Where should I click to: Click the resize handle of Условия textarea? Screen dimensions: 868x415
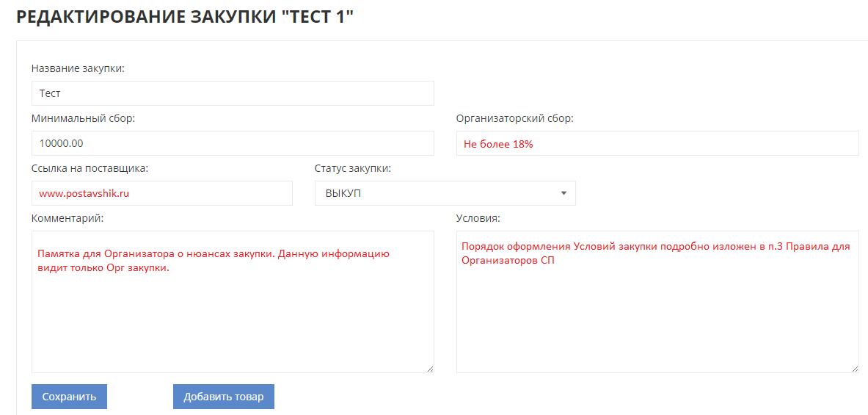[855, 369]
